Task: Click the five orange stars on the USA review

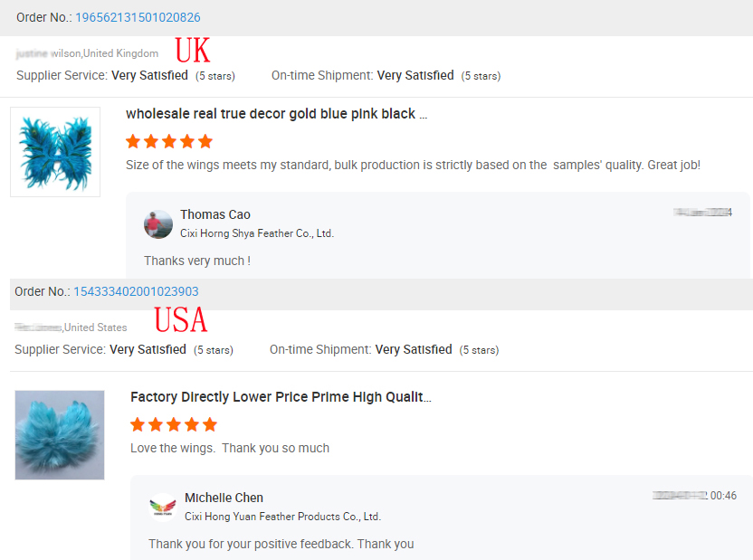Action: 174,424
